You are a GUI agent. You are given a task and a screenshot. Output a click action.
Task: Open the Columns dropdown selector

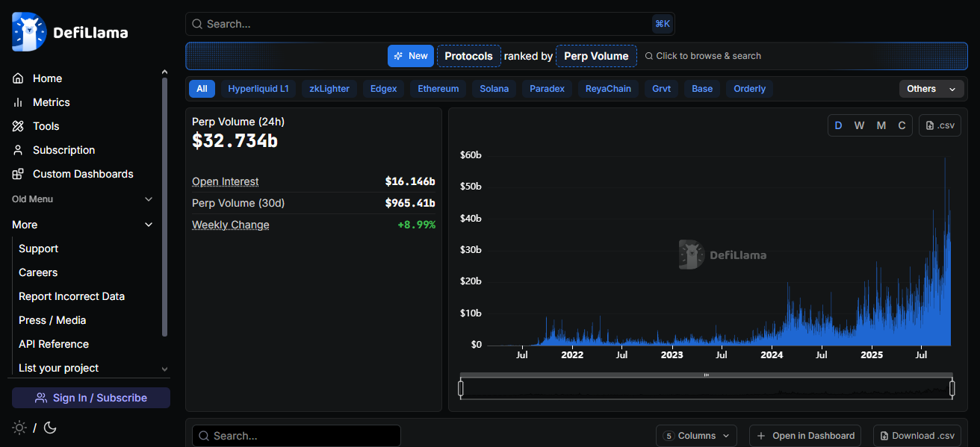(x=696, y=436)
